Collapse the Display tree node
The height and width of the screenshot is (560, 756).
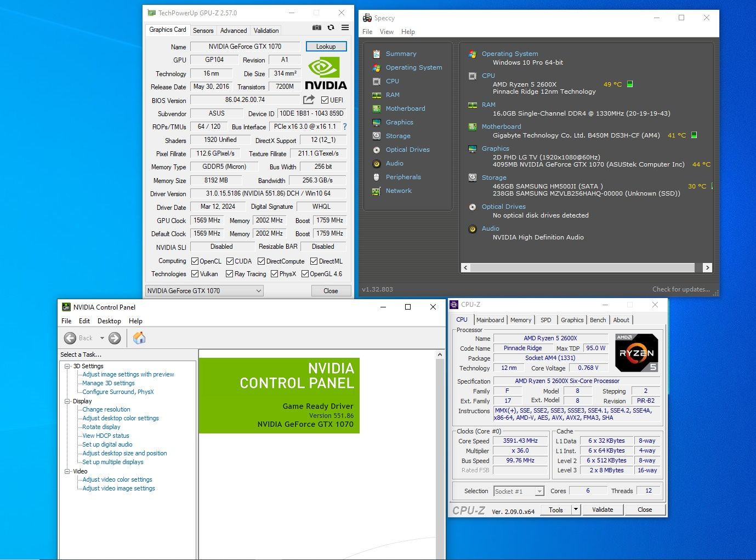pyautogui.click(x=67, y=401)
